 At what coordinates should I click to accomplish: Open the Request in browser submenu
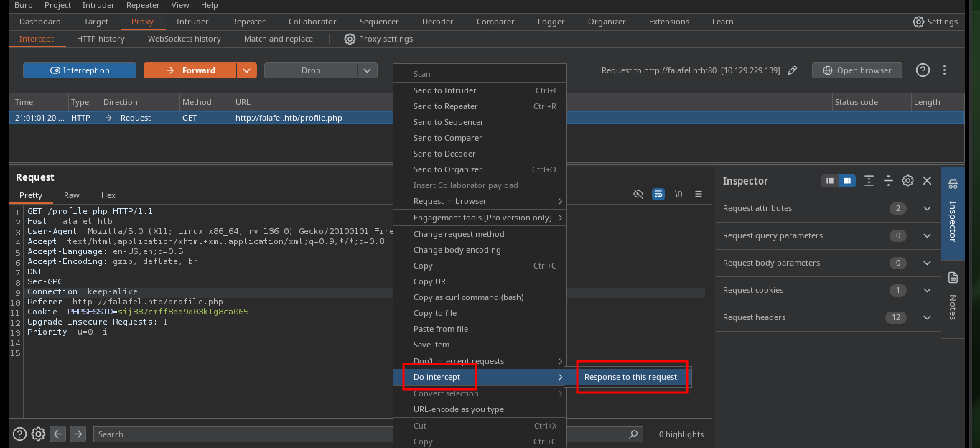click(480, 201)
